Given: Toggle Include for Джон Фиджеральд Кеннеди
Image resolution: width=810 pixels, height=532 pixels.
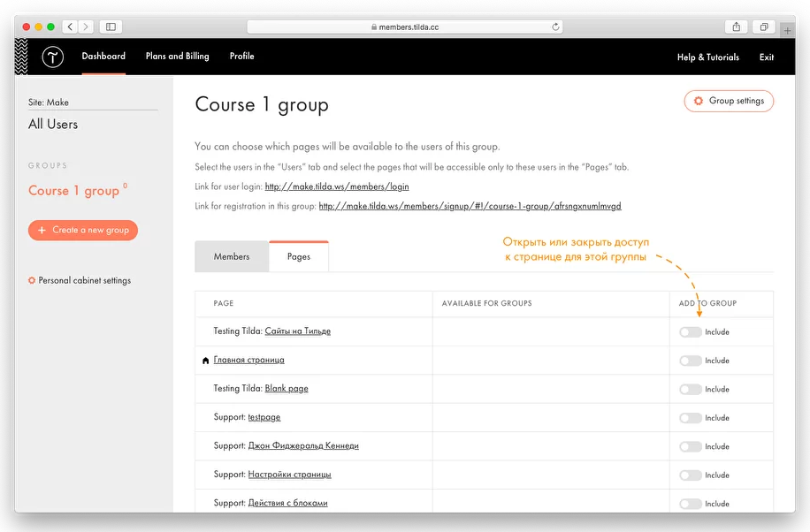Looking at the screenshot, I should (691, 447).
